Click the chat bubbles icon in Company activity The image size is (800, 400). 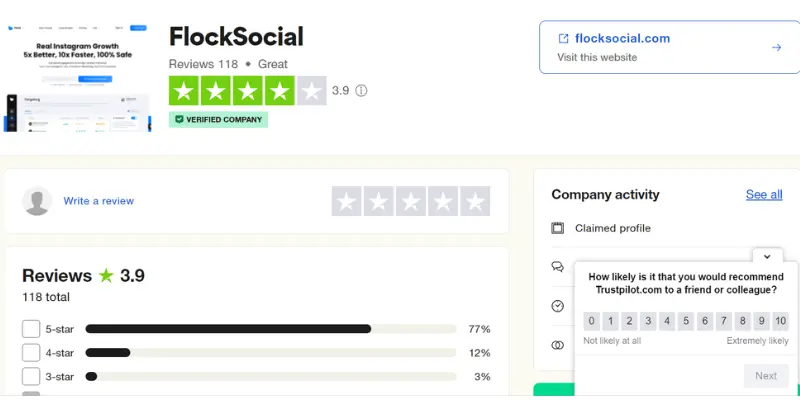click(x=558, y=267)
